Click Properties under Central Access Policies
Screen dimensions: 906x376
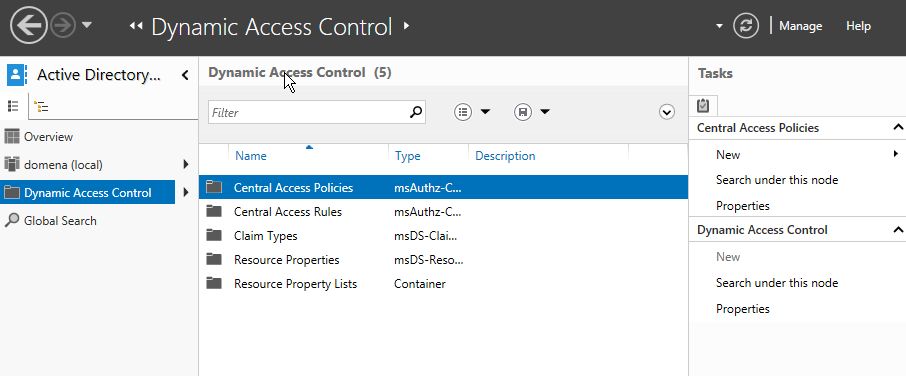[x=742, y=206]
